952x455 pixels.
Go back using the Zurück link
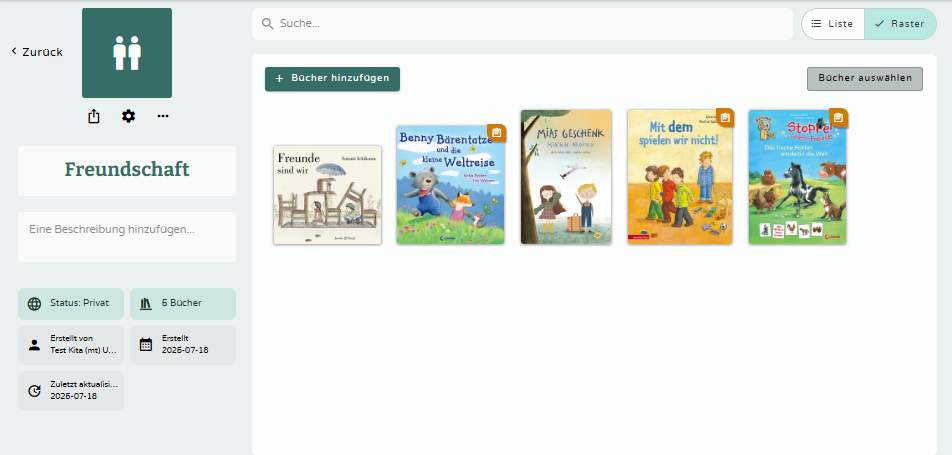37,52
